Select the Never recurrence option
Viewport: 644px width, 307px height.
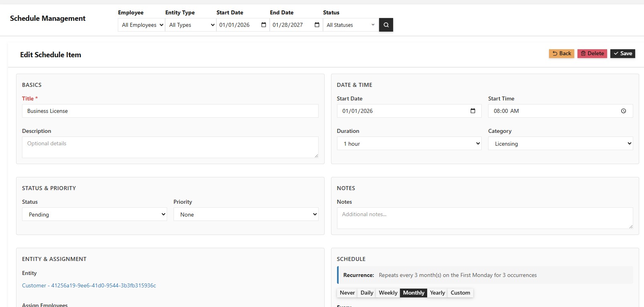point(347,293)
